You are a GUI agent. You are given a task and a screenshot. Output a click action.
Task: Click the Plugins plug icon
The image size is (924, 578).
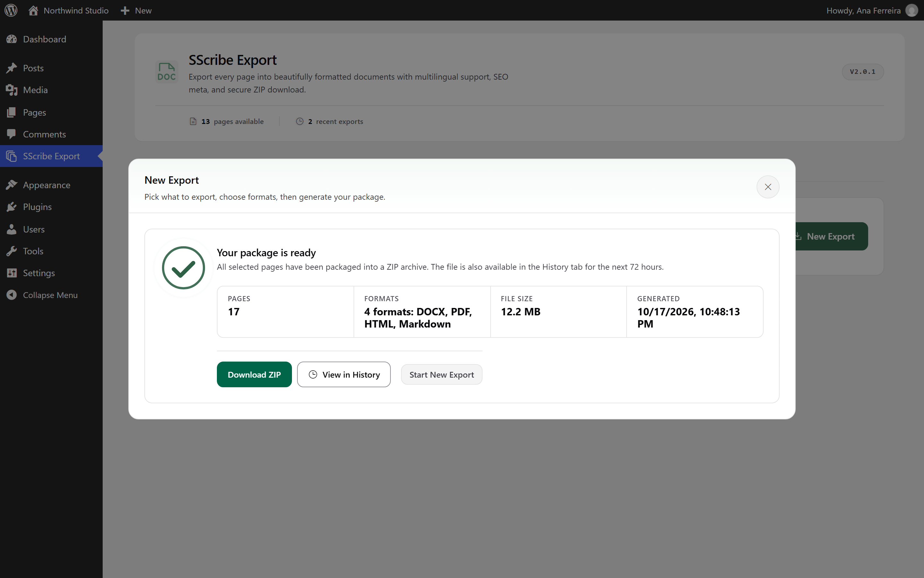pos(12,207)
